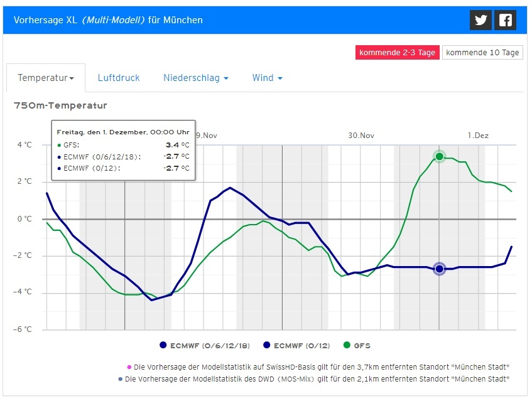532x401 pixels.
Task: Hide the GFS series via legend label
Action: tap(362, 345)
